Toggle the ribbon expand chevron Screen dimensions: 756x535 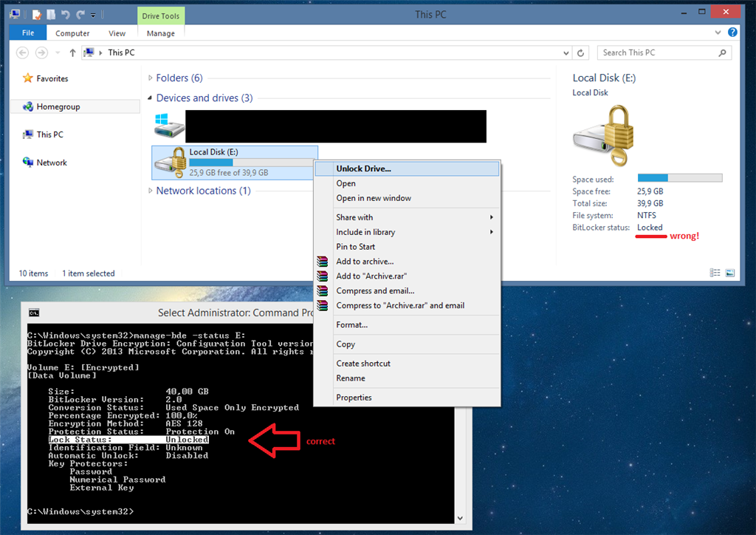point(718,33)
